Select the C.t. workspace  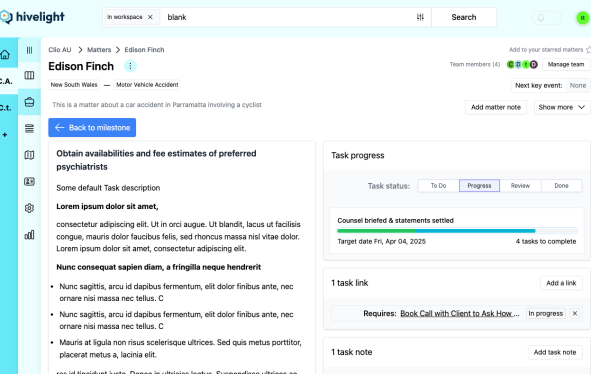point(6,108)
